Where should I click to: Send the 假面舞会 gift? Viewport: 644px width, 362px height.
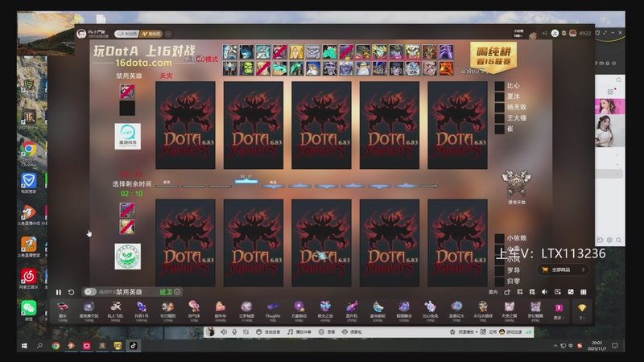coord(404,311)
